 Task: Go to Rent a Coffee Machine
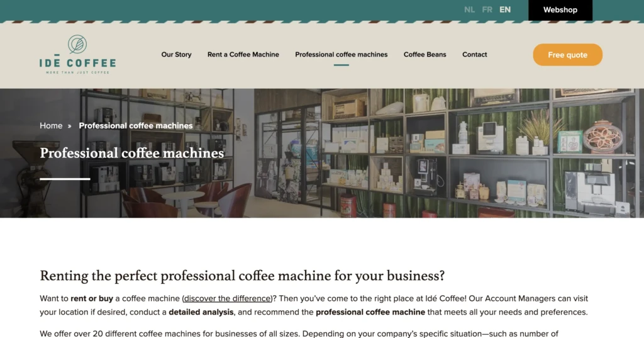click(243, 54)
